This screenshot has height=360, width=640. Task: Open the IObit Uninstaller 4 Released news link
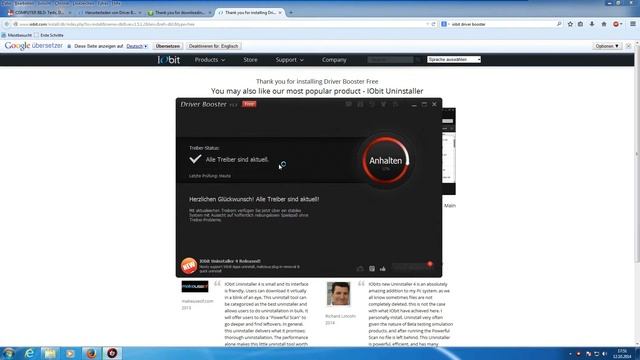point(230,261)
